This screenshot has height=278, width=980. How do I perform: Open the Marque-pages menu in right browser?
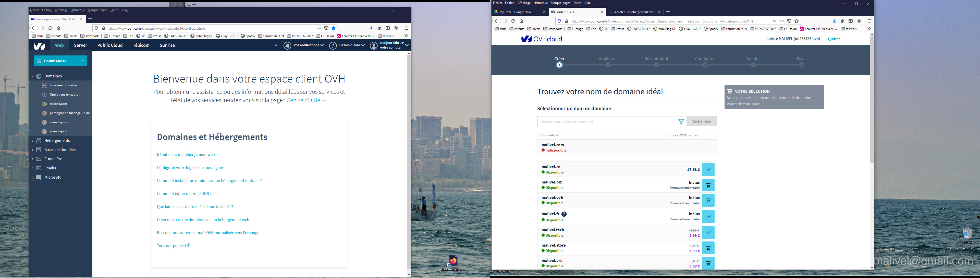point(560,3)
